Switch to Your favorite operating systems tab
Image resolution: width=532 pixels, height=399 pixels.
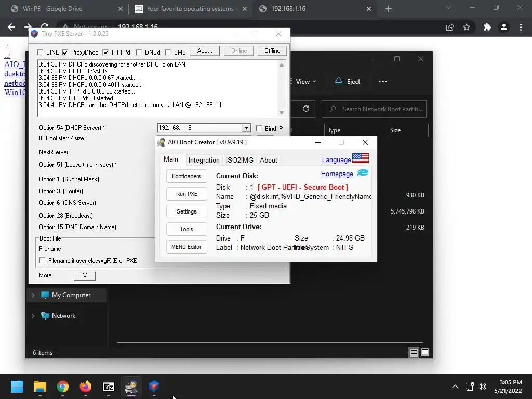[x=190, y=9]
